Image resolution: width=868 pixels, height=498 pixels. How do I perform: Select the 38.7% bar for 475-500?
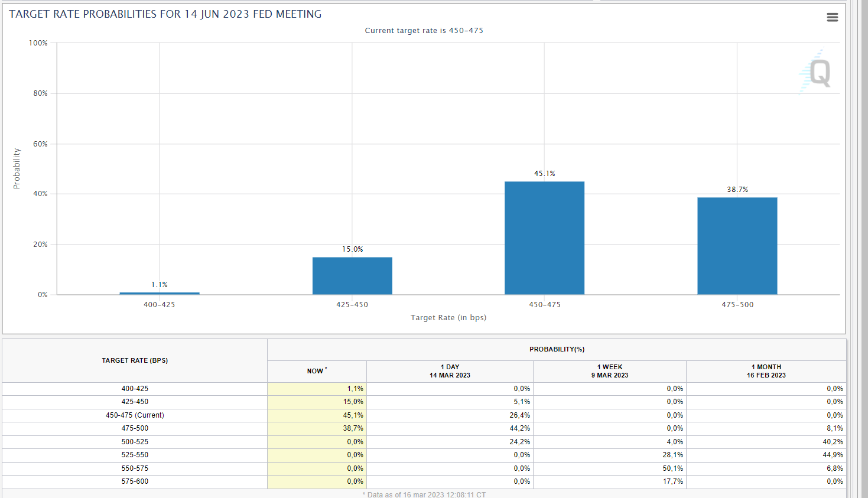(737, 246)
